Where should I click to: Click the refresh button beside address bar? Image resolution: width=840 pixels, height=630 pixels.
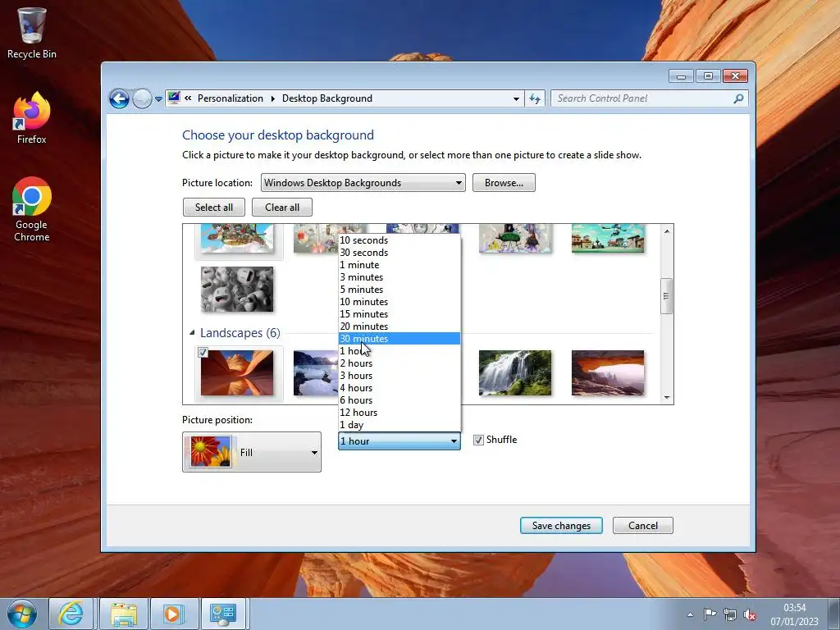coord(535,98)
